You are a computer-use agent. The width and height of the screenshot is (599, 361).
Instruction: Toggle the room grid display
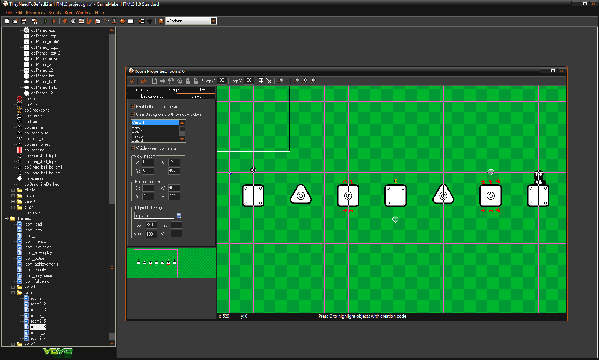click(261, 81)
